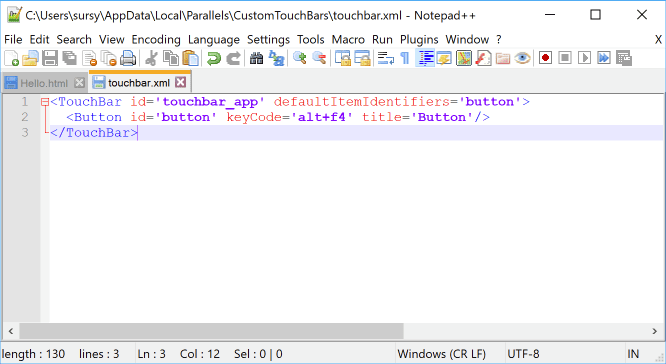666x364 pixels.
Task: Open Folder as Workspace icon
Action: pyautogui.click(x=503, y=58)
